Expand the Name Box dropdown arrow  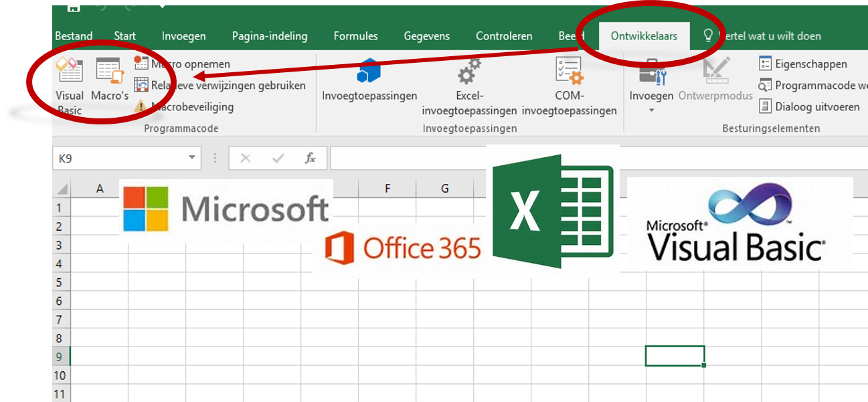point(192,159)
